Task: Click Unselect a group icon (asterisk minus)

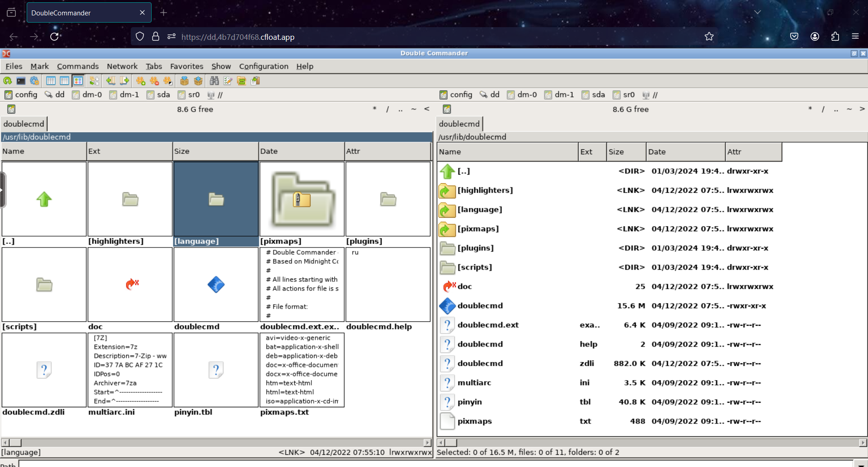Action: point(154,81)
